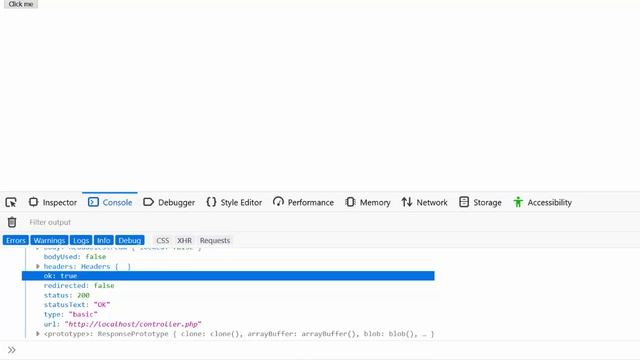The width and height of the screenshot is (640, 360).
Task: Clear console output with trash icon
Action: coord(12,222)
